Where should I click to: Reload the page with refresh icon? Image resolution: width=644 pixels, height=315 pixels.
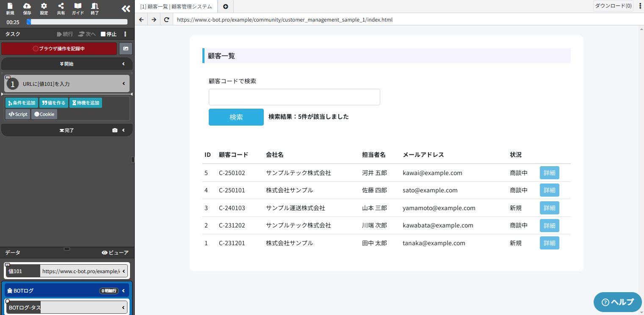coord(166,19)
